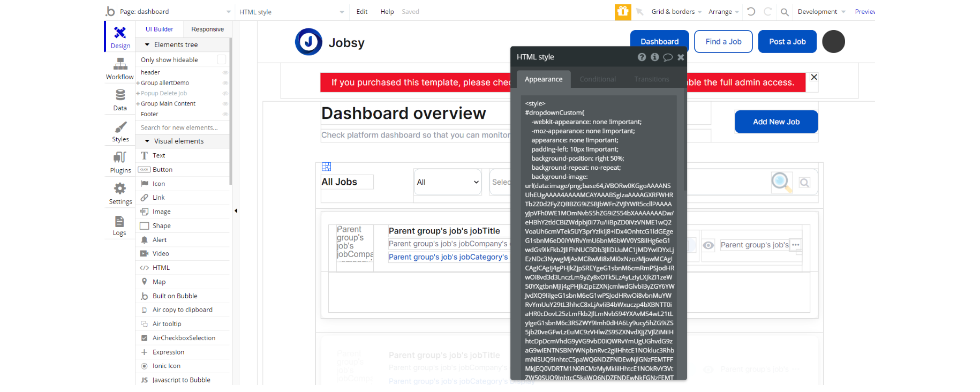Pick the Shape element from palette
Image resolution: width=980 pixels, height=392 pixels.
[183, 225]
